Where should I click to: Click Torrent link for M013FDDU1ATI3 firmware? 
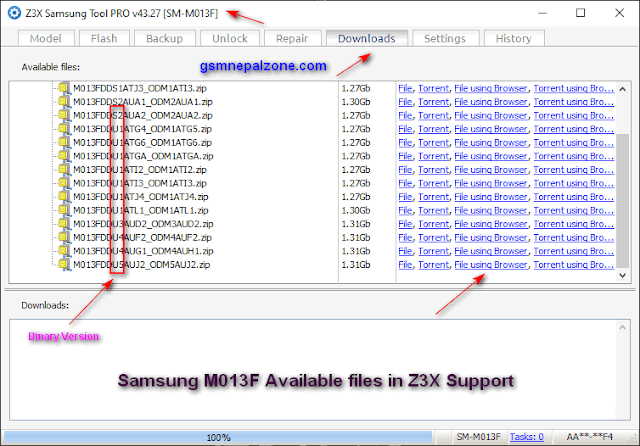point(433,183)
